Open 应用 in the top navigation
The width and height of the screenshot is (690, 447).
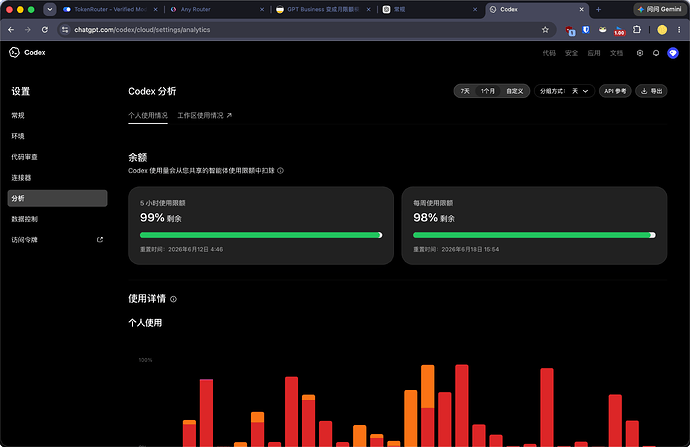click(594, 53)
